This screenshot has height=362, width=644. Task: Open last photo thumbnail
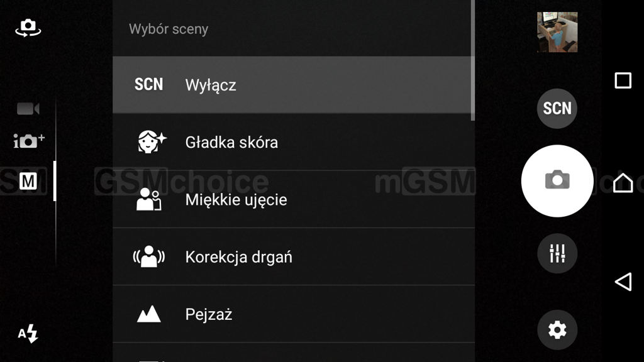(x=557, y=32)
